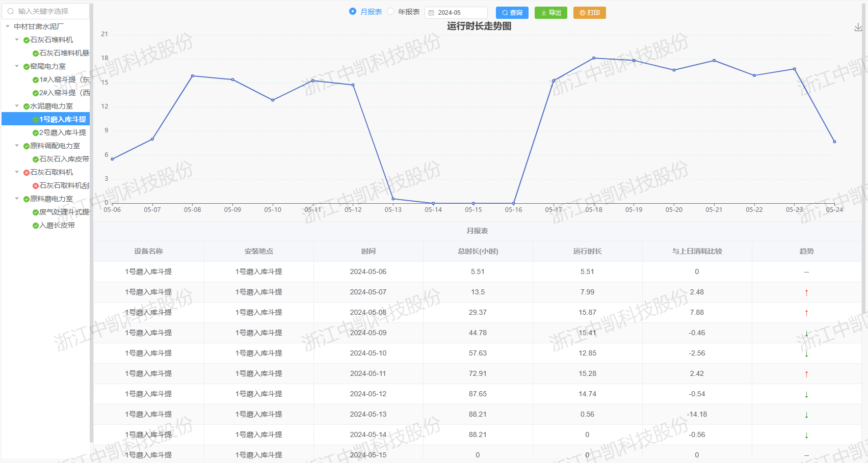Image resolution: width=868 pixels, height=463 pixels.
Task: Collapse the 水泥磨电力室 tree node
Action: 17,106
